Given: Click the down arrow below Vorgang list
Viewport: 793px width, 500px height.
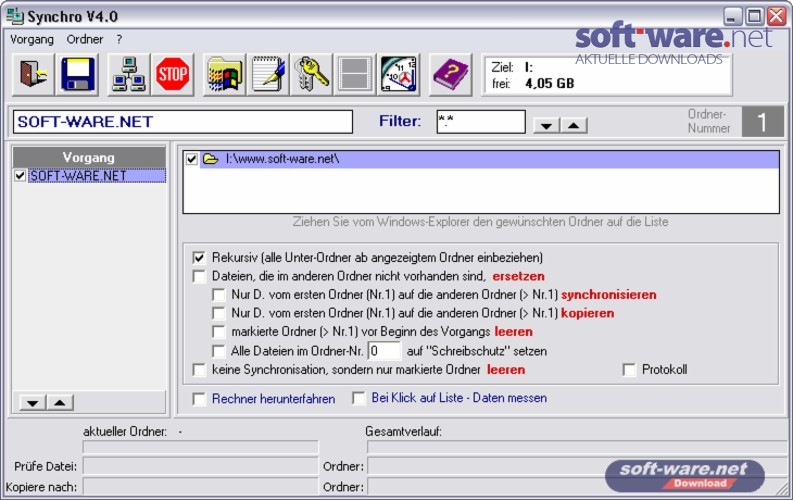Looking at the screenshot, I should click(x=32, y=403).
